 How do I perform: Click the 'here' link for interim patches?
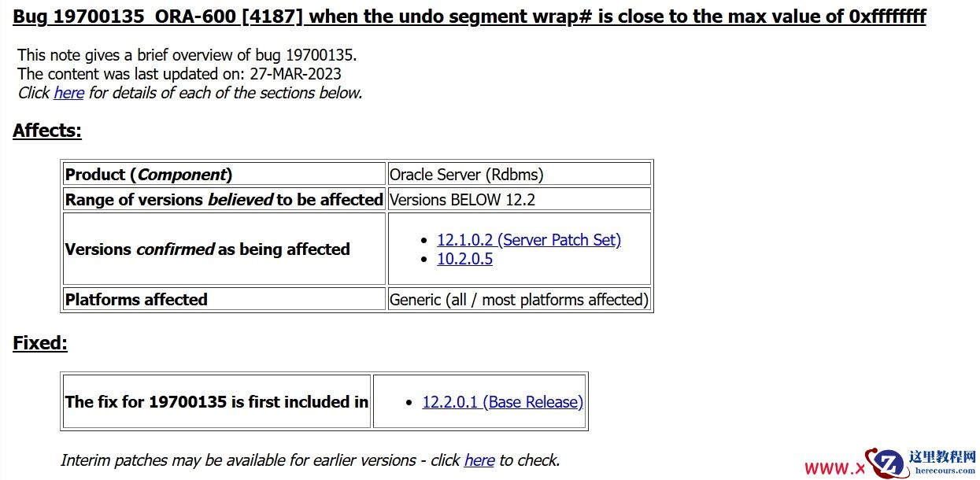coord(479,460)
